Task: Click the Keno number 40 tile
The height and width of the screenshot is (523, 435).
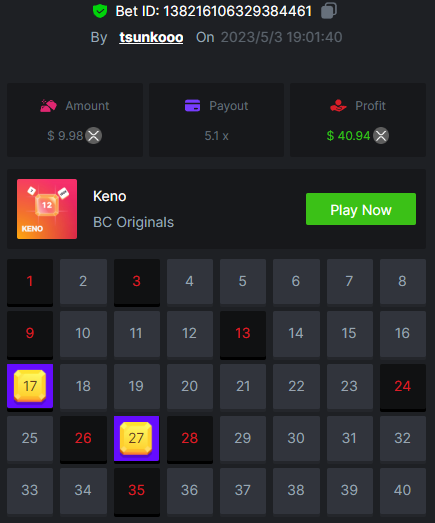Action: point(403,491)
